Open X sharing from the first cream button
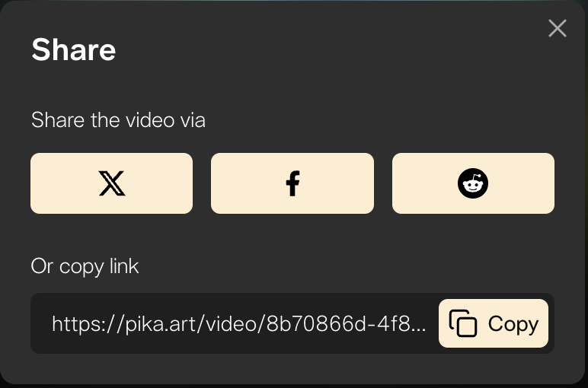 tap(111, 183)
